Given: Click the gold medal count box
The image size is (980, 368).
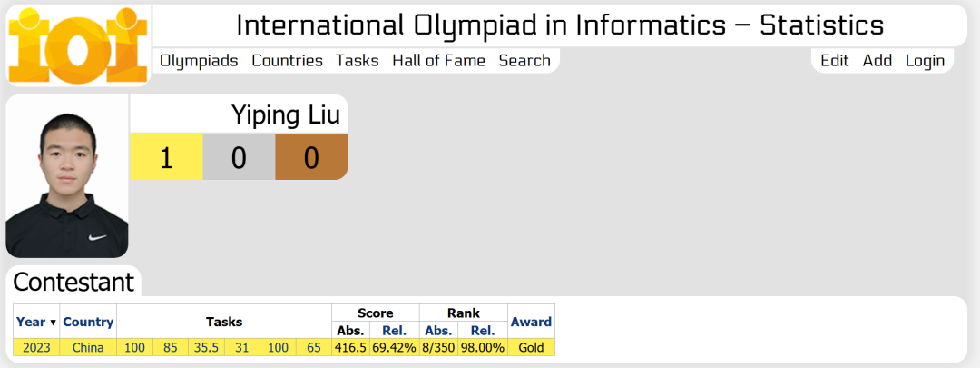Looking at the screenshot, I should [x=166, y=157].
